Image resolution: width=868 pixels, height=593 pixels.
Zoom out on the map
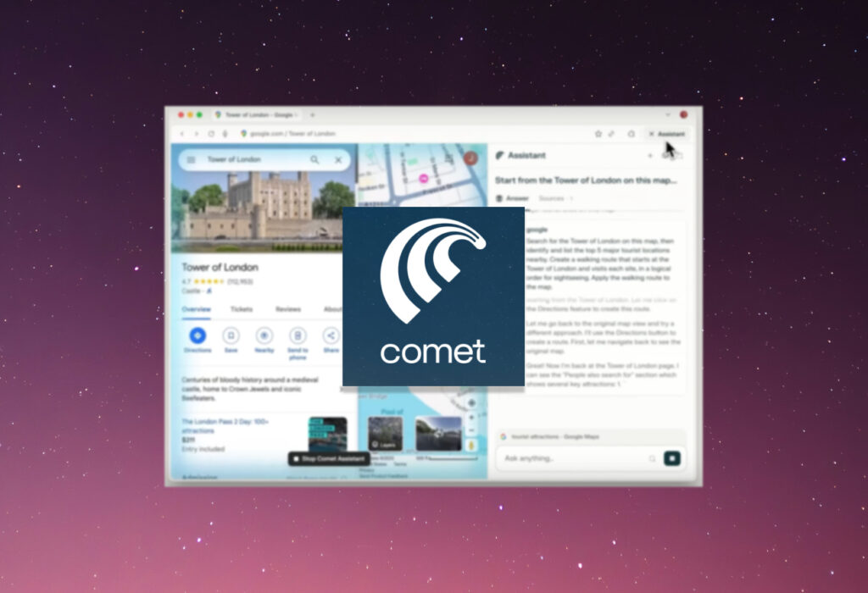tap(471, 430)
